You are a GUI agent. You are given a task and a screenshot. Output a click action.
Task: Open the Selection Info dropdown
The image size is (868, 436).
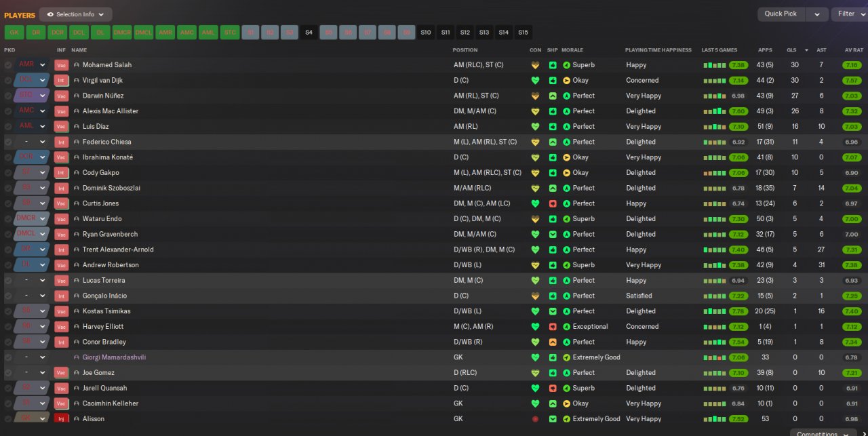75,14
